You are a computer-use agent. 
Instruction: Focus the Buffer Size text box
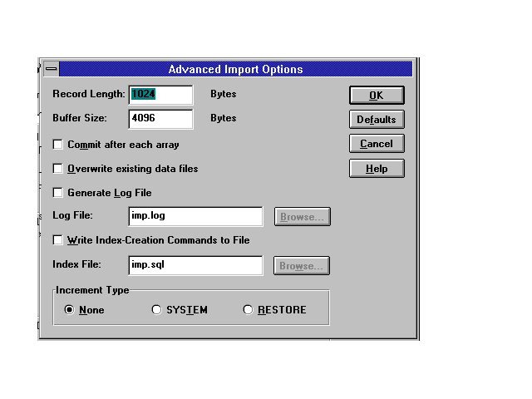pos(160,119)
